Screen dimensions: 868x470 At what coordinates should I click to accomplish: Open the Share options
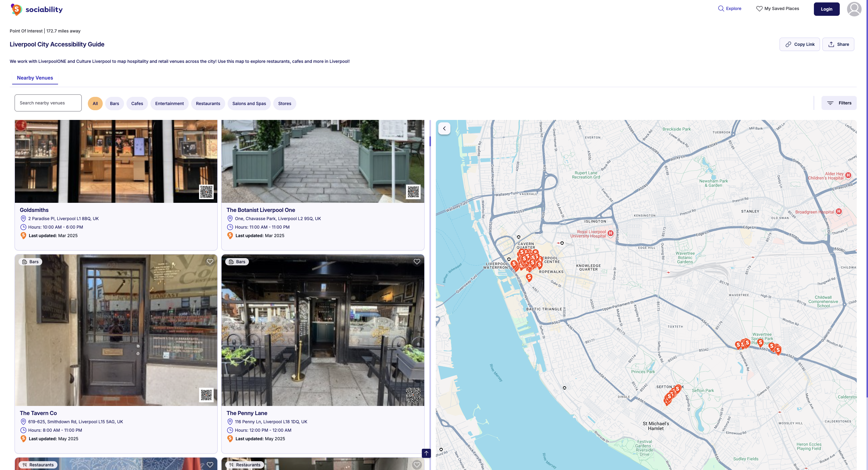point(838,44)
